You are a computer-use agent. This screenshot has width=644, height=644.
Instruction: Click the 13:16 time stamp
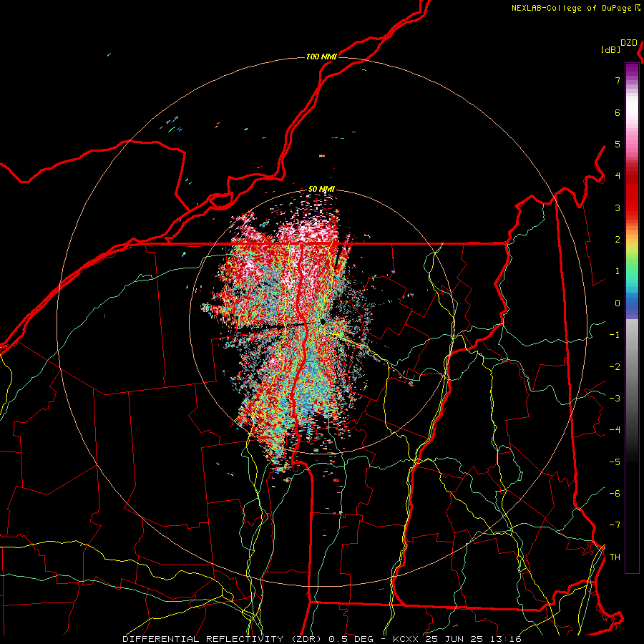click(505, 639)
